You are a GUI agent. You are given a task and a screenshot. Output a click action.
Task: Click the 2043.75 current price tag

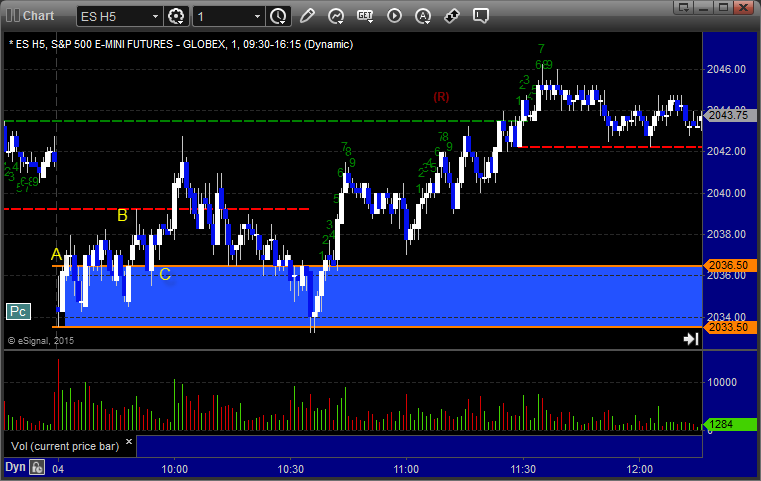click(729, 116)
